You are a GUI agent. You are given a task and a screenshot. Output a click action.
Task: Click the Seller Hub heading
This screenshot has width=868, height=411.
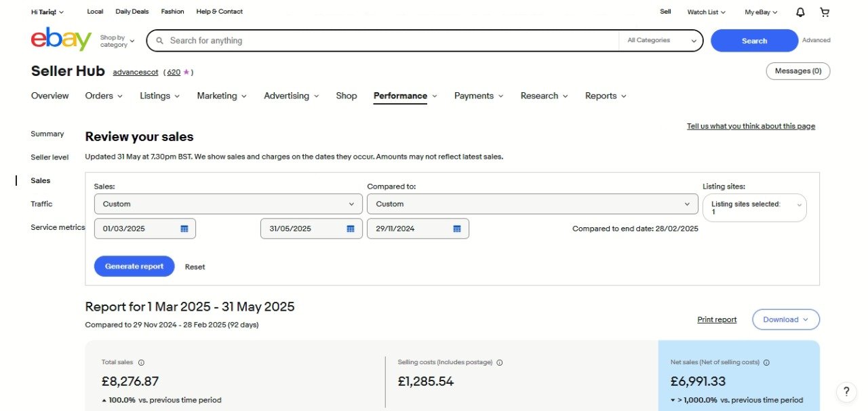point(68,71)
